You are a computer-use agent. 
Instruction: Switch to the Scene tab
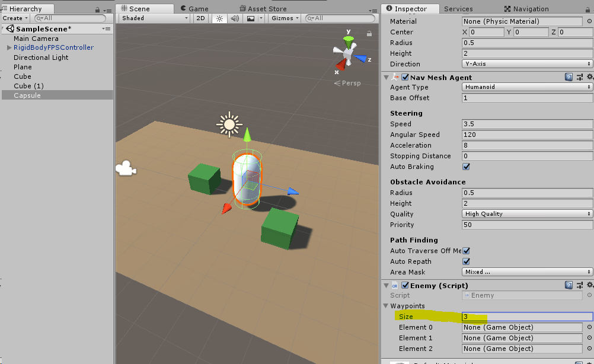click(144, 9)
